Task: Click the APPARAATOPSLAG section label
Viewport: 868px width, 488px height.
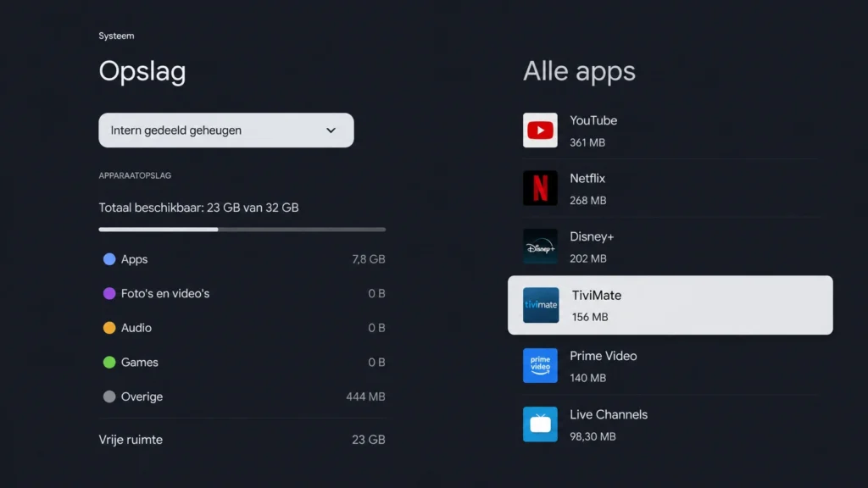Action: pos(135,175)
